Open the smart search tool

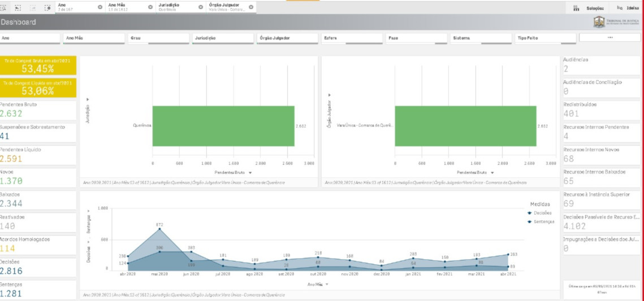pos(3,7)
